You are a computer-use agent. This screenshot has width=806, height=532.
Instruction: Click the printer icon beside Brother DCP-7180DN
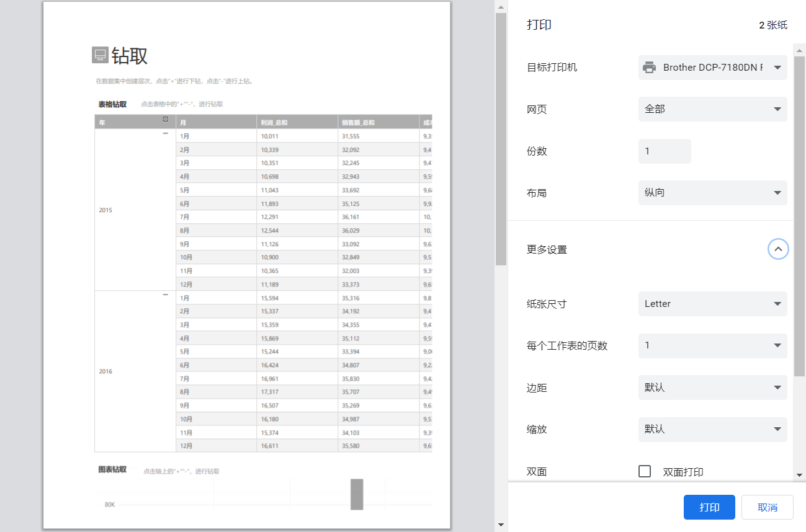pos(649,68)
